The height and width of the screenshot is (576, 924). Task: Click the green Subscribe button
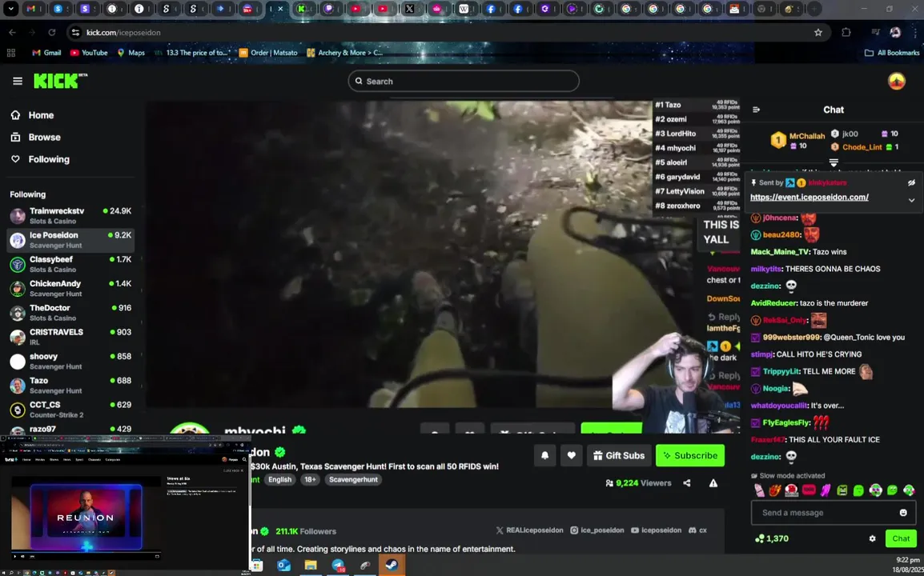tap(690, 455)
